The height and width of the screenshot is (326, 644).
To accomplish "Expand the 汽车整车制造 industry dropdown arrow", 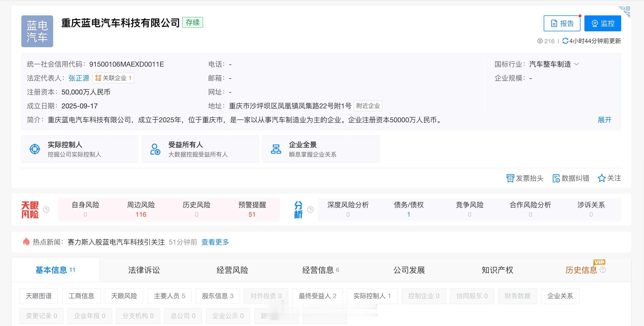I will click(x=576, y=64).
